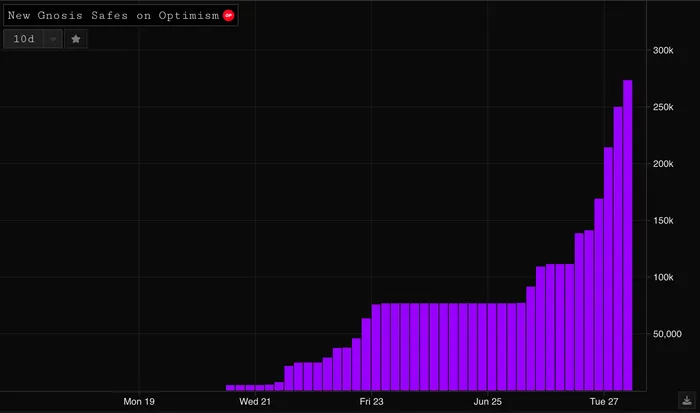Viewport: 700px width, 413px height.
Task: Click the red Optimism logo icon
Action: pyautogui.click(x=228, y=16)
